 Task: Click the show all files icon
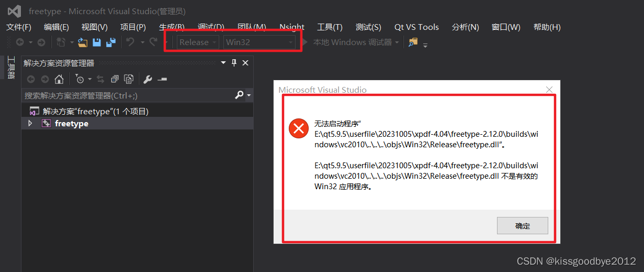tap(129, 79)
